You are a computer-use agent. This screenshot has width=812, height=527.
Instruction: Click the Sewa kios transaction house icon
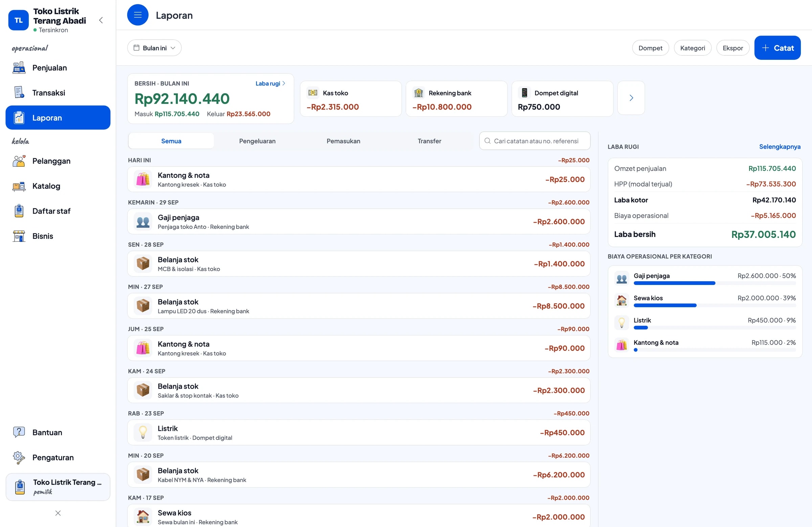pos(143,517)
